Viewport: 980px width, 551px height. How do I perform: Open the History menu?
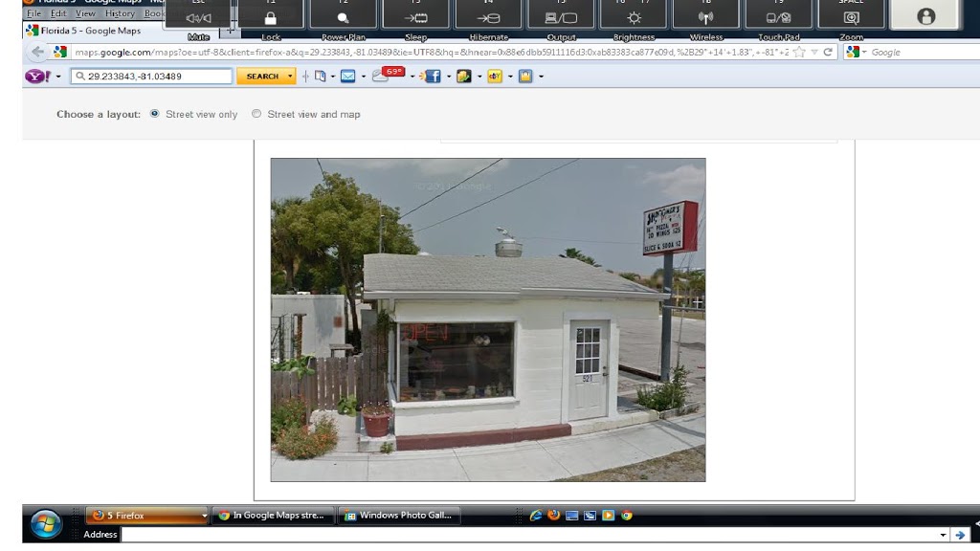(120, 13)
